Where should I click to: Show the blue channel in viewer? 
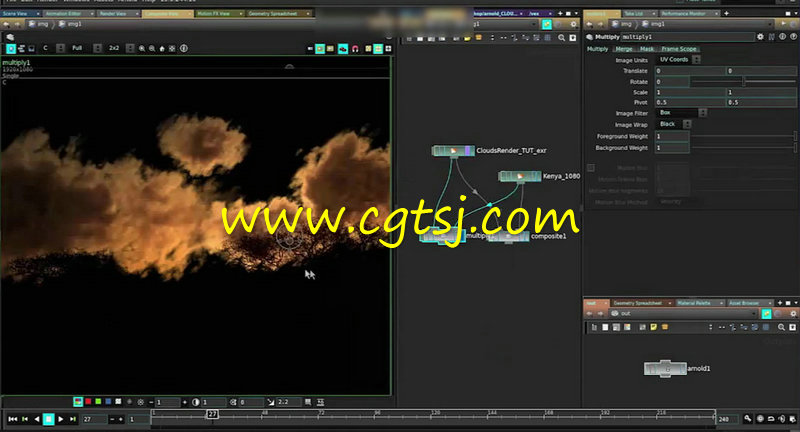[x=108, y=402]
